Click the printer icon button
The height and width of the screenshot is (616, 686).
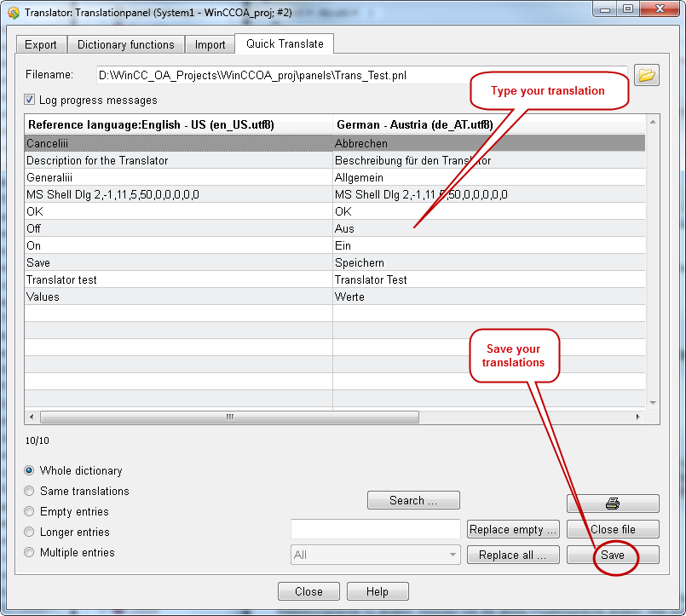pos(613,504)
